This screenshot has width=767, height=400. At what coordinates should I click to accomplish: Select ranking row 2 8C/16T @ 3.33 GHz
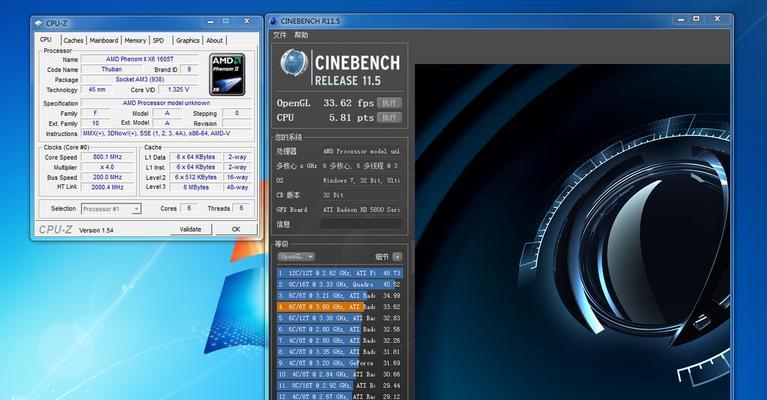339,284
